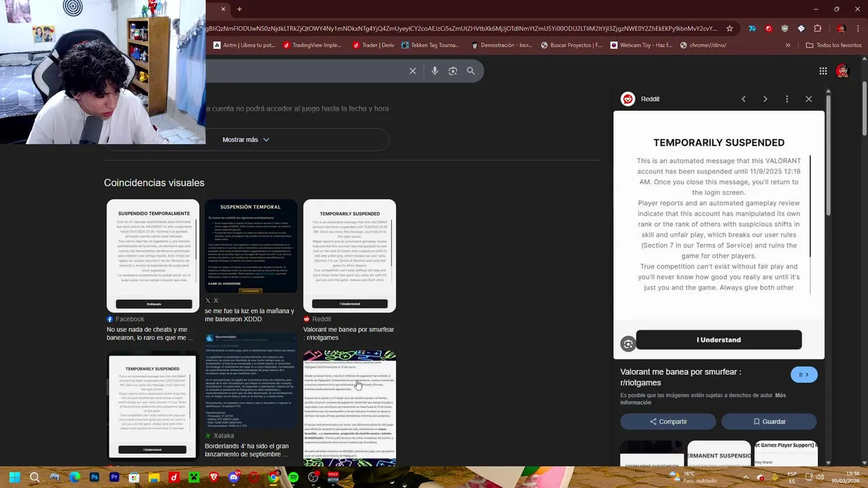Go to previous image in Reddit panel
The height and width of the screenshot is (488, 868).
743,99
